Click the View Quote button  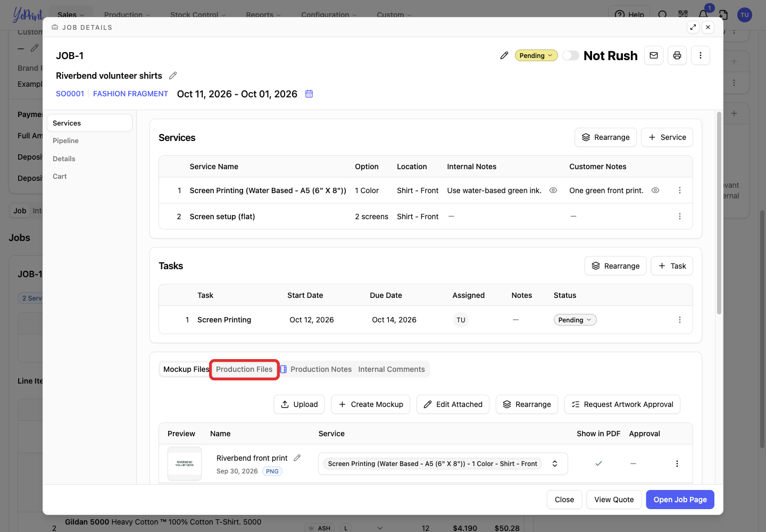point(614,500)
